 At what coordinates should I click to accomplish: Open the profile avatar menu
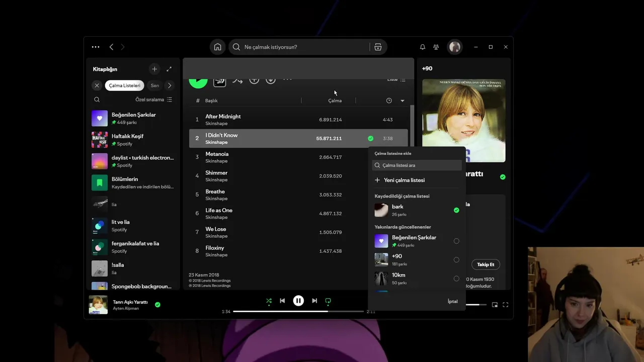455,47
